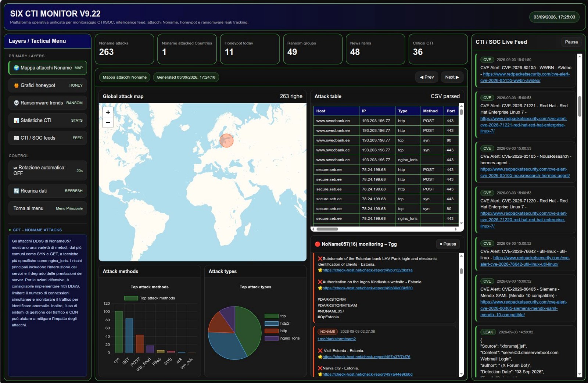Open the check-report/497a44e9k60d link

pos(367,374)
